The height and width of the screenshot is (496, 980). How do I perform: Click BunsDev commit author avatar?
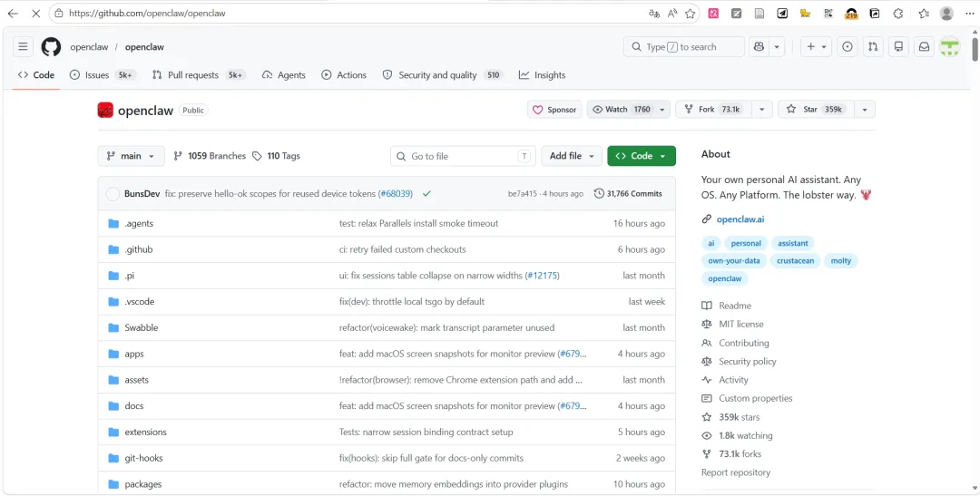click(113, 194)
